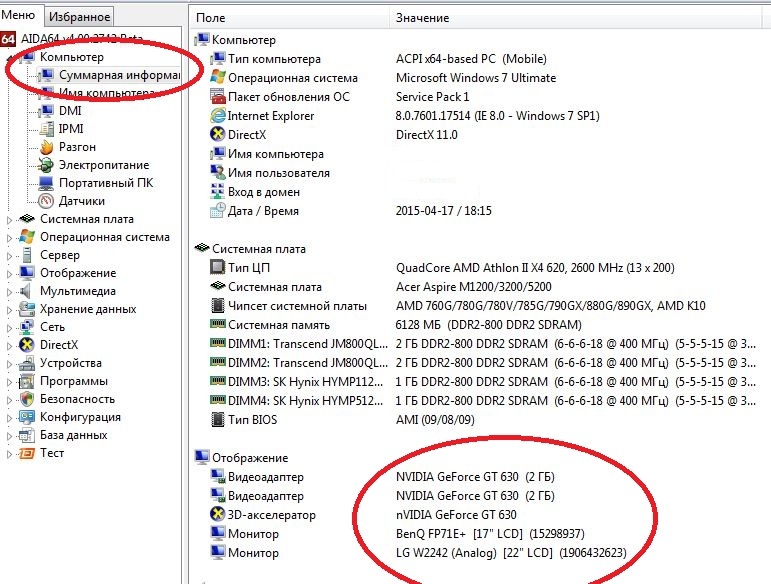Open Датчики gauge icon
Screen dimensions: 771x584
(47, 201)
